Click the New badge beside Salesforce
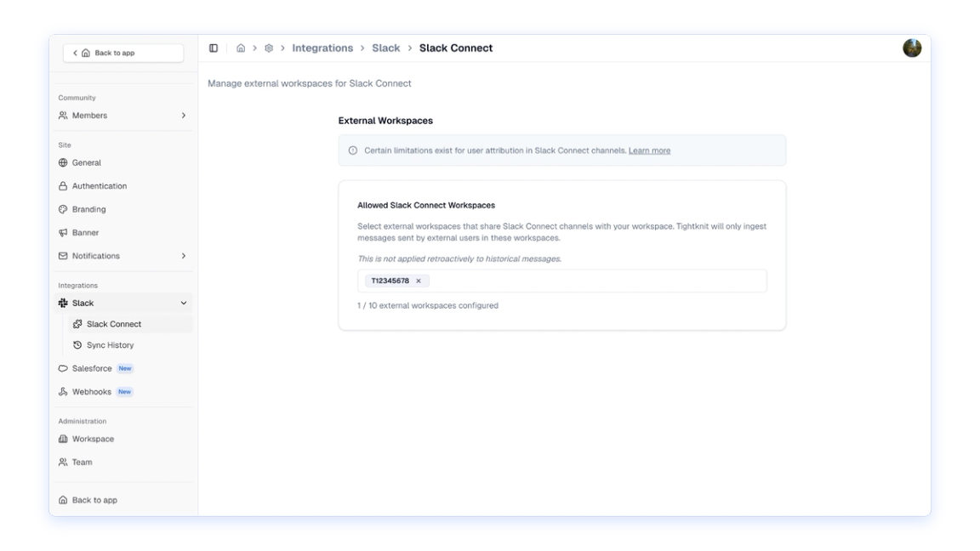The width and height of the screenshot is (980, 551). [125, 368]
